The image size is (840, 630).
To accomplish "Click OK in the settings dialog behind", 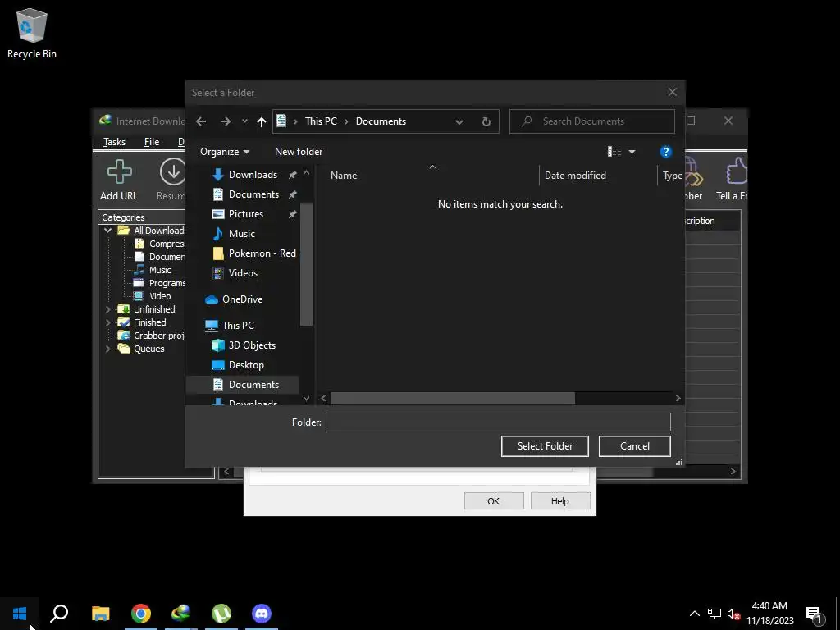I will 493,501.
